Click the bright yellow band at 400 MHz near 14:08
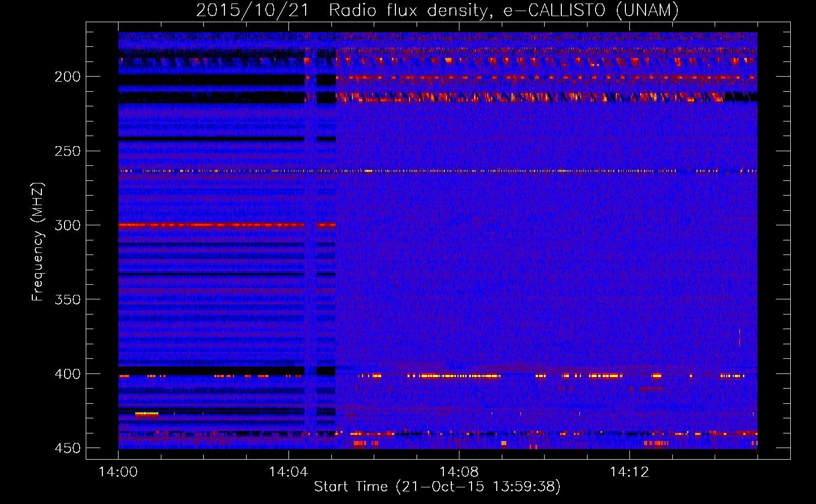Viewport: 816px width, 504px height. [460, 375]
